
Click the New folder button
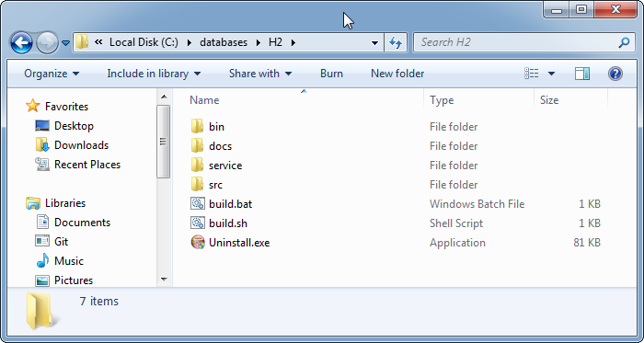[x=397, y=74]
